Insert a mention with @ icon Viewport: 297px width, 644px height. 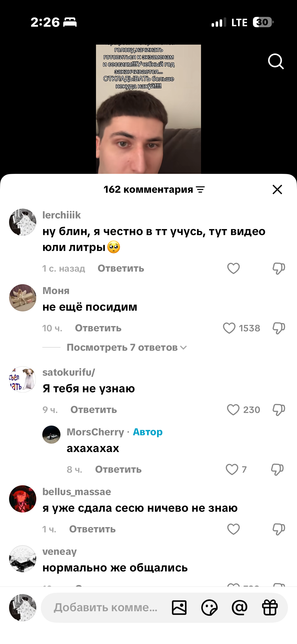[x=240, y=607]
